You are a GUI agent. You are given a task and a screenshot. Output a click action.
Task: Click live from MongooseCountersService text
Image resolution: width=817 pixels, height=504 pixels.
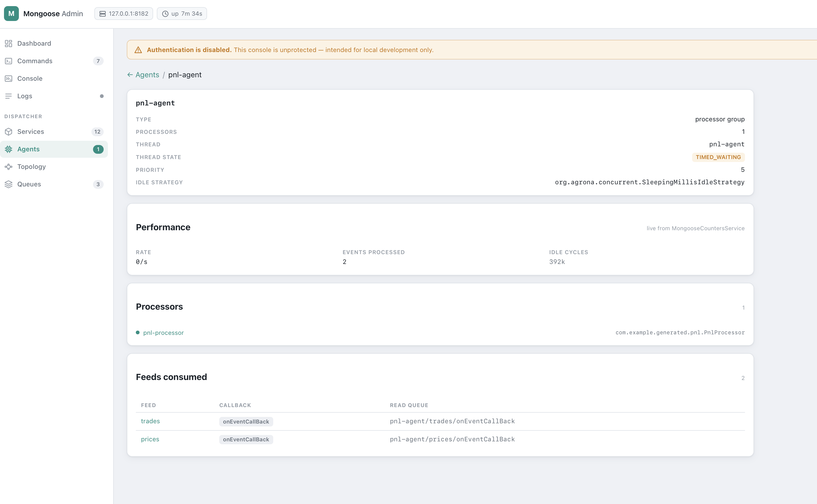tap(696, 228)
